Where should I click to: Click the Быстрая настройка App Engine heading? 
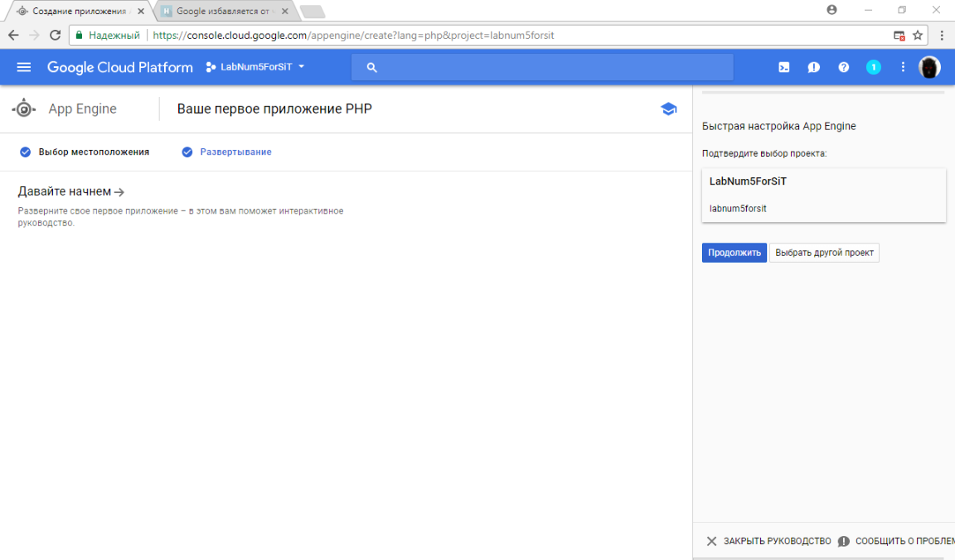(x=779, y=126)
